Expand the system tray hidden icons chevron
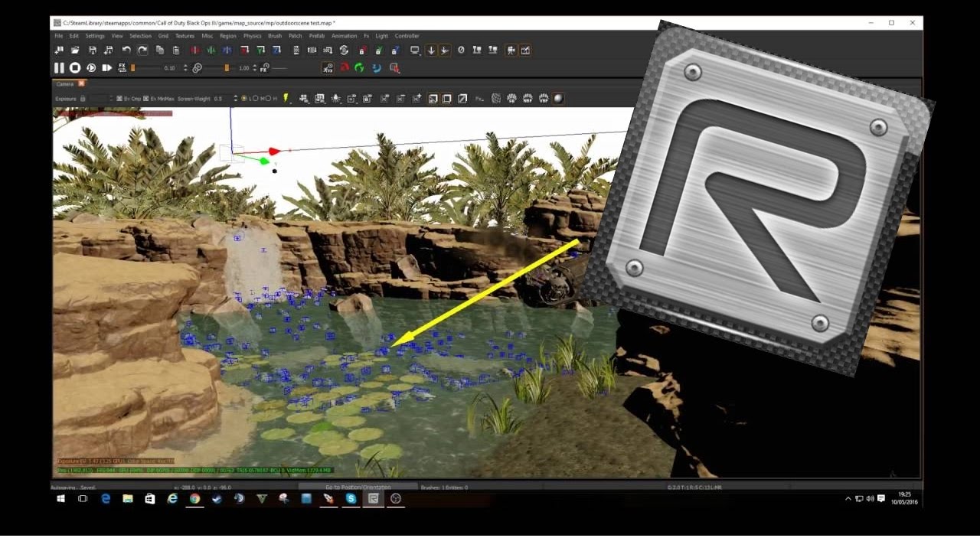Image resolution: width=980 pixels, height=551 pixels. 848,498
